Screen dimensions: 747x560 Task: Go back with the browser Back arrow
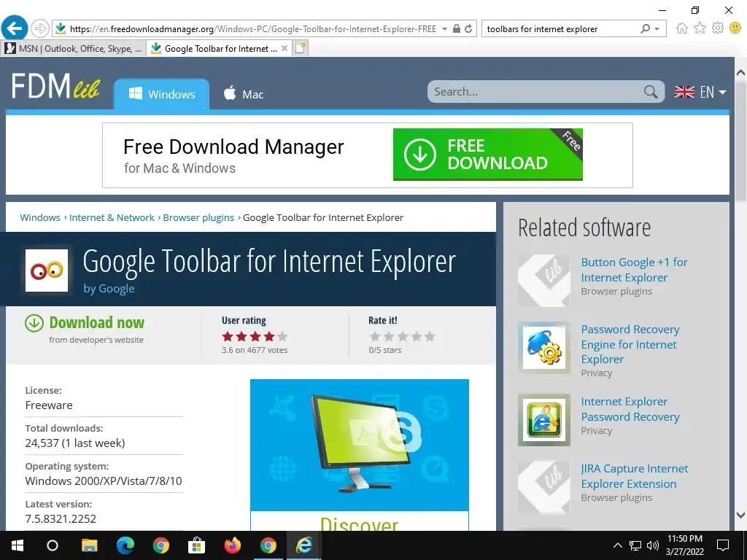pyautogui.click(x=15, y=28)
